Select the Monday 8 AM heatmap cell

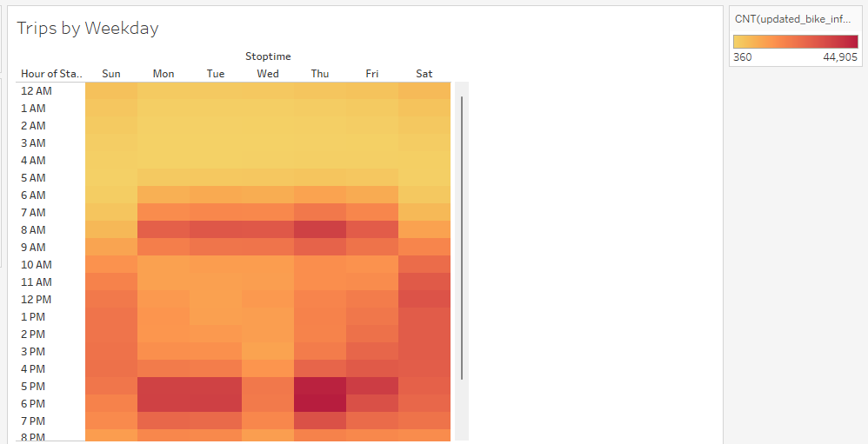pos(164,230)
